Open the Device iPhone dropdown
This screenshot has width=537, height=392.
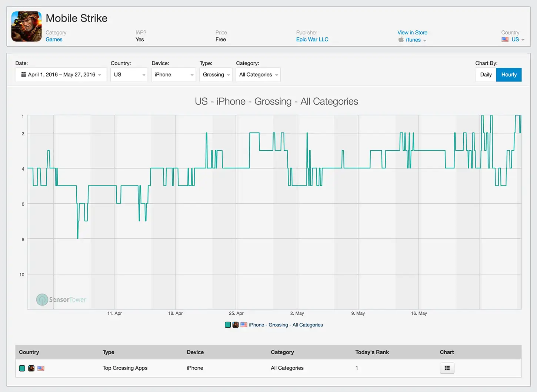[x=174, y=75]
